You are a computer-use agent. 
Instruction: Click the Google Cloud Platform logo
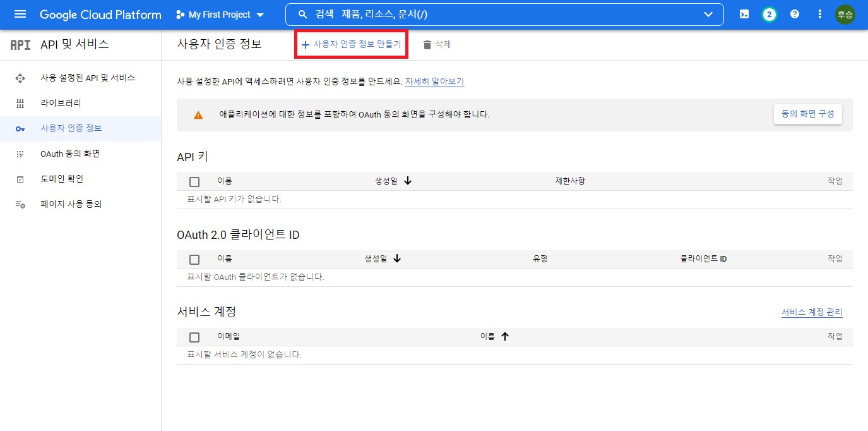point(100,15)
